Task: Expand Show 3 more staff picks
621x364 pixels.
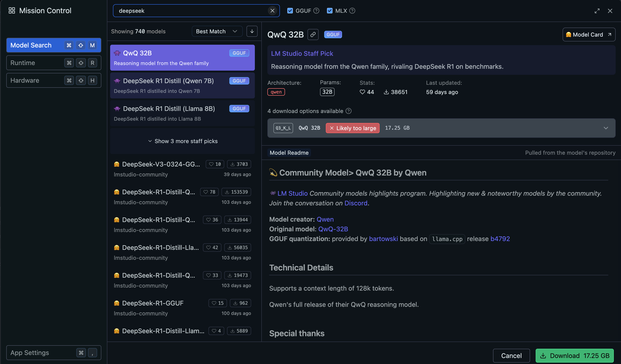Action: (x=182, y=141)
